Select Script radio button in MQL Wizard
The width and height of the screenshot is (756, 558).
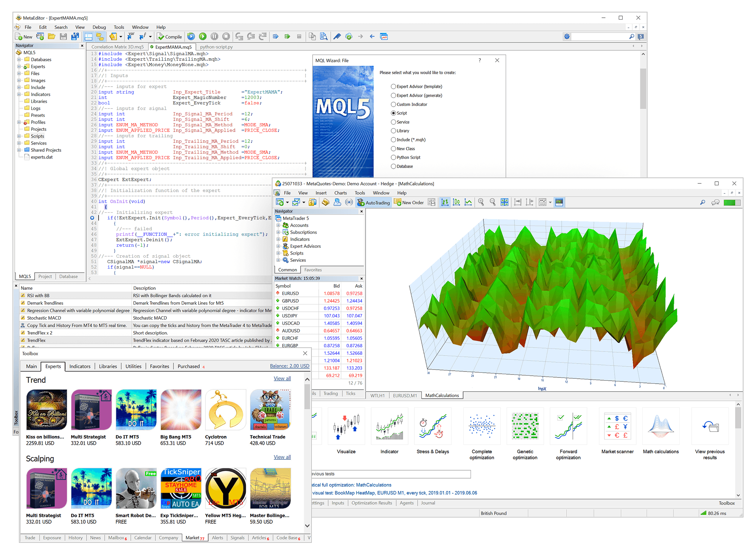point(393,113)
